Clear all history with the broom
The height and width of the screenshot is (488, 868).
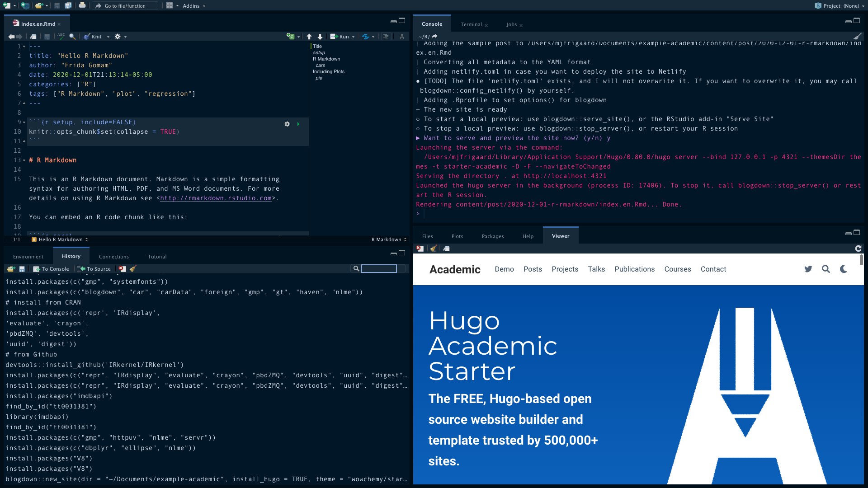(x=133, y=269)
